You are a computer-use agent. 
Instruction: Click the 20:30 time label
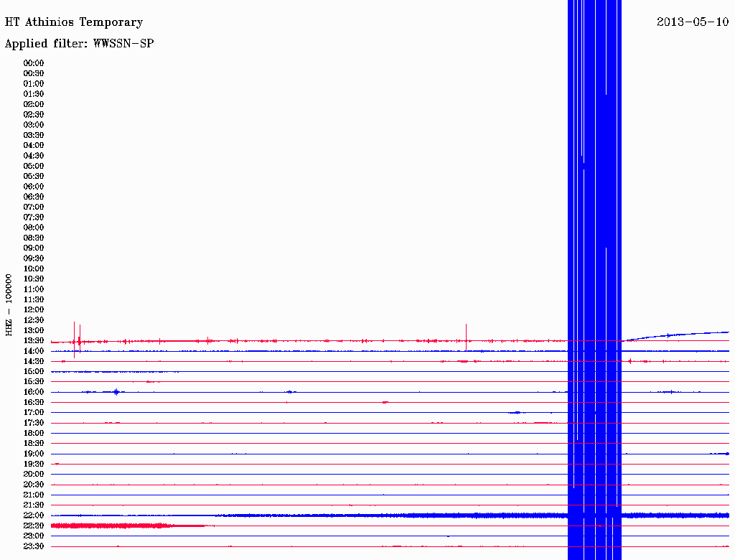click(x=34, y=485)
